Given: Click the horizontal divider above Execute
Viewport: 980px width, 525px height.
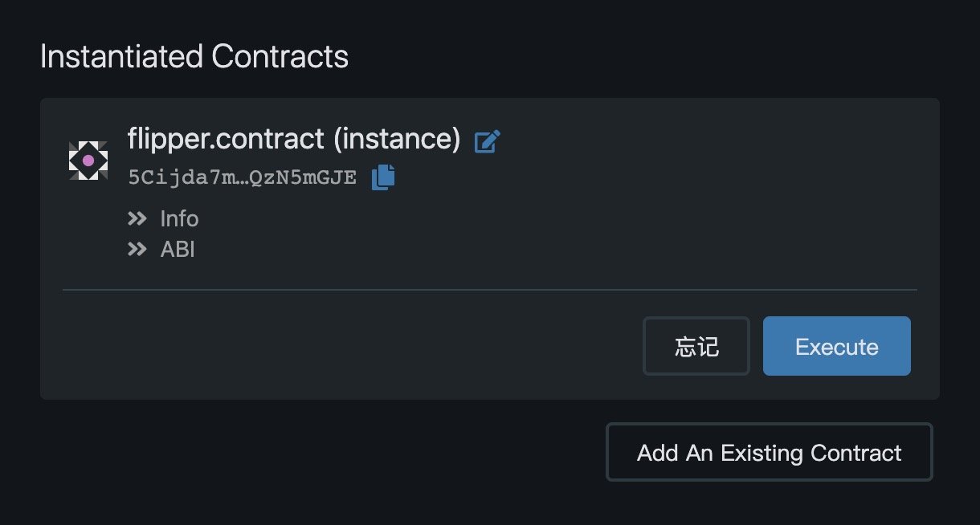Looking at the screenshot, I should [x=489, y=289].
